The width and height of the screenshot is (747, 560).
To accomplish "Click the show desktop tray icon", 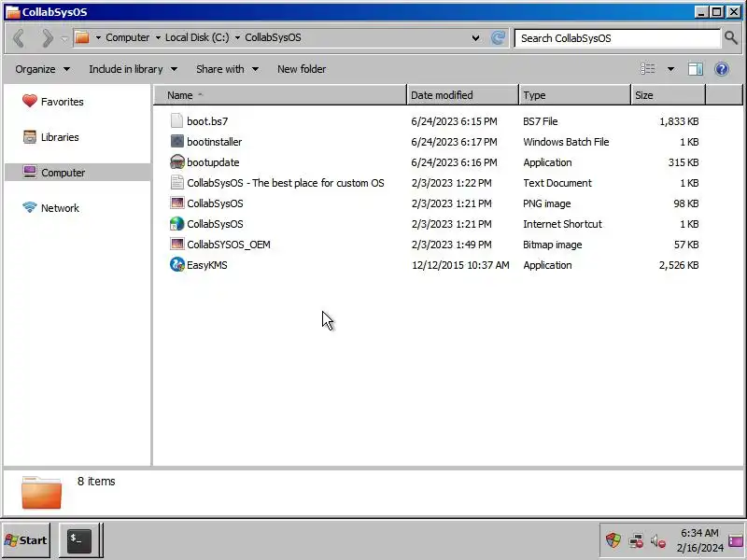I will coord(736,540).
